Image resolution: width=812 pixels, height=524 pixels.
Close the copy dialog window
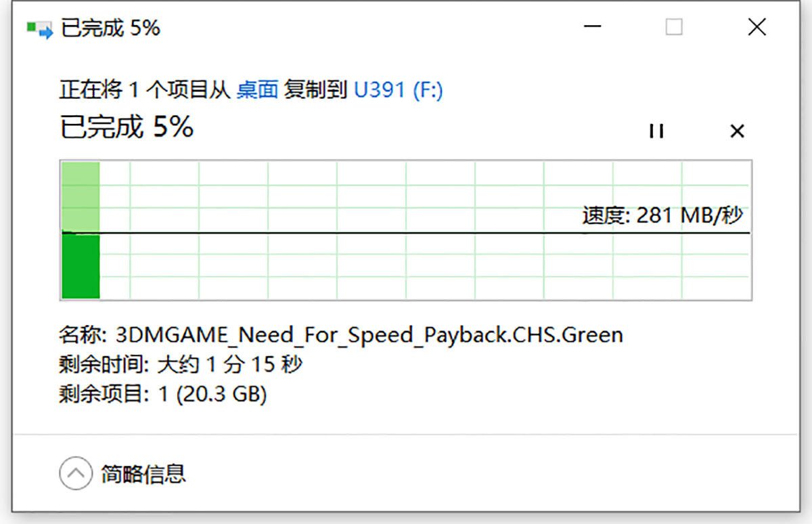tap(757, 28)
